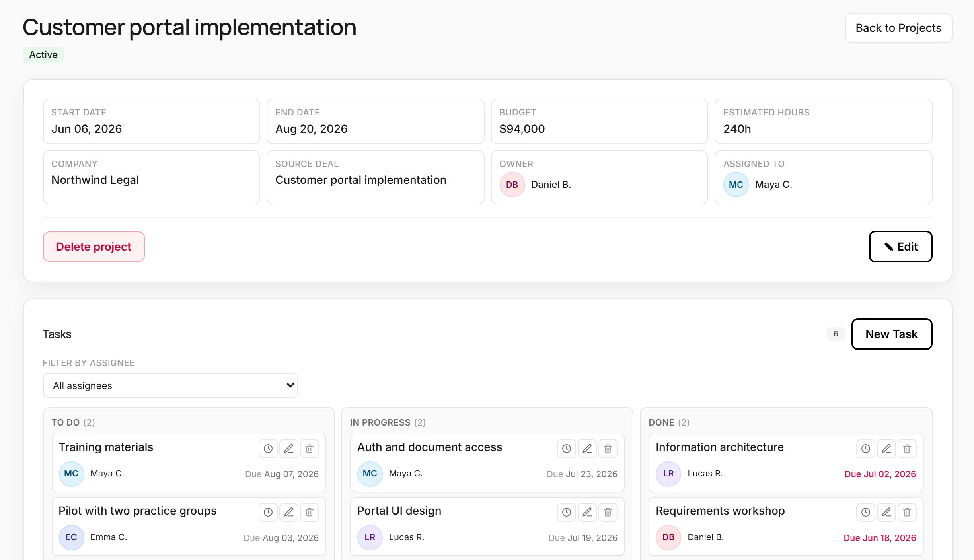
Task: Click Due Aug 03, 2026 date
Action: [281, 538]
